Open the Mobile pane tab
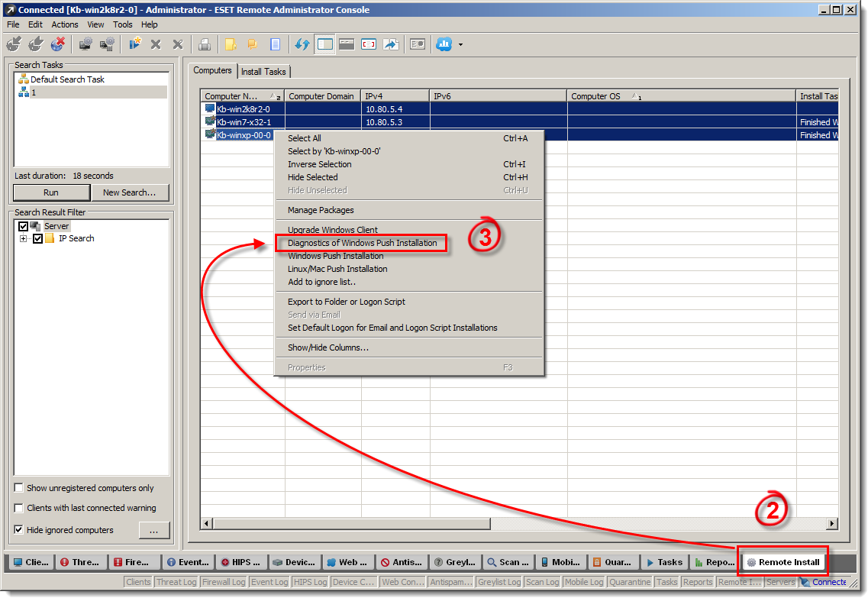 click(561, 562)
